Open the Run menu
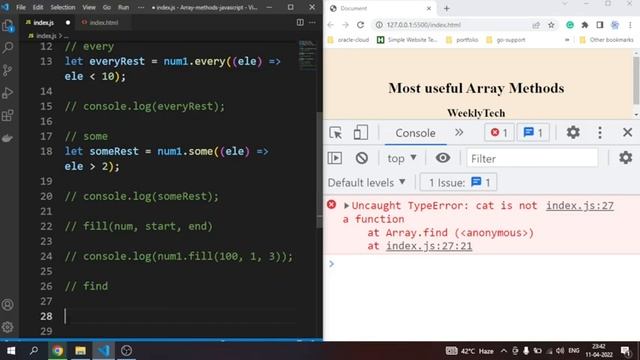The width and height of the screenshot is (640, 360). pos(123,7)
